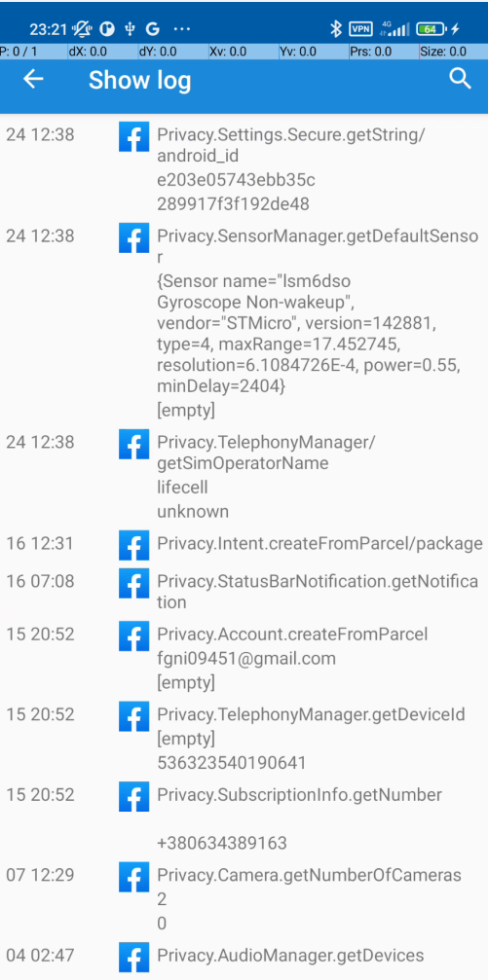Tap Facebook icon beside AudioManager.getDevices entry
The height and width of the screenshot is (980, 488).
[133, 958]
